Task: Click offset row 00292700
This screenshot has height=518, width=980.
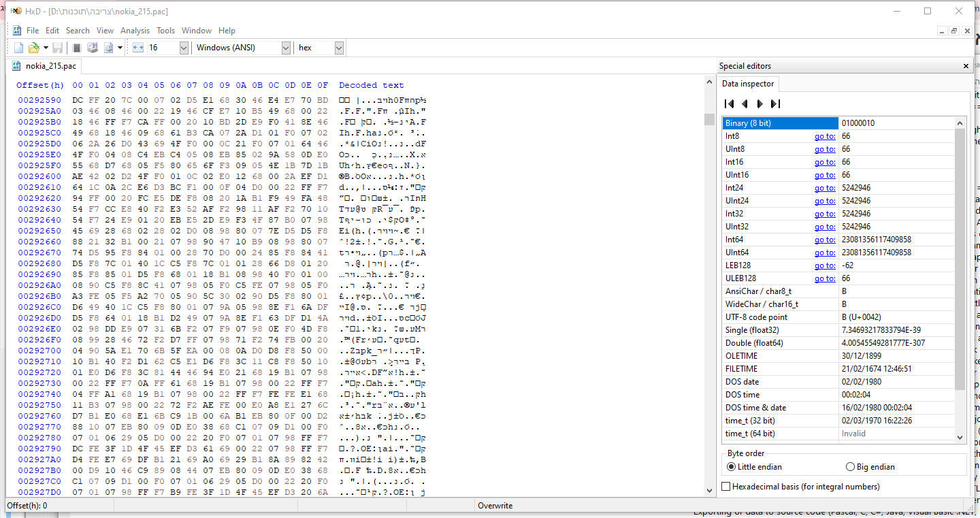Action: tap(39, 350)
